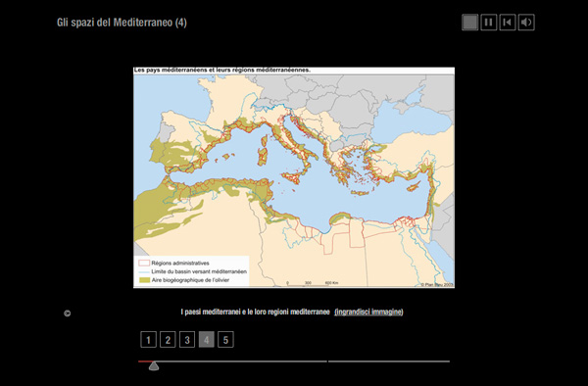The width and height of the screenshot is (588, 386).
Task: Seek within the first progress bar segment
Action: 232,362
